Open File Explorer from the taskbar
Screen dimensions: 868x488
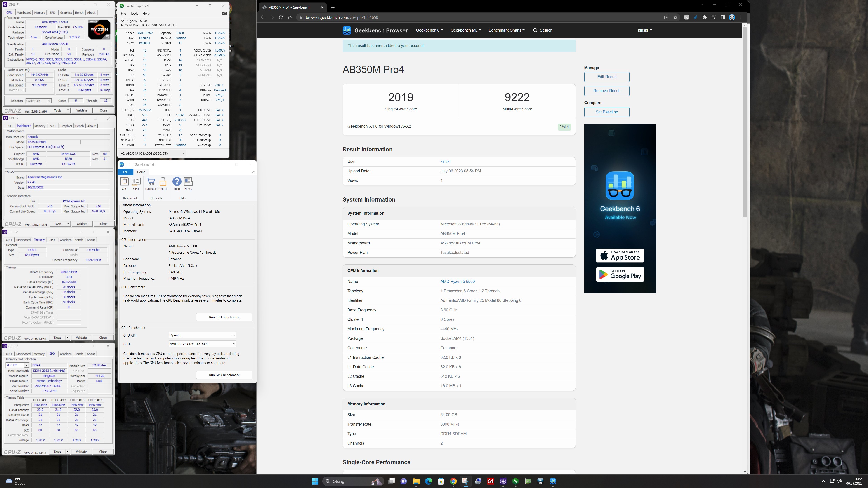[x=416, y=481]
